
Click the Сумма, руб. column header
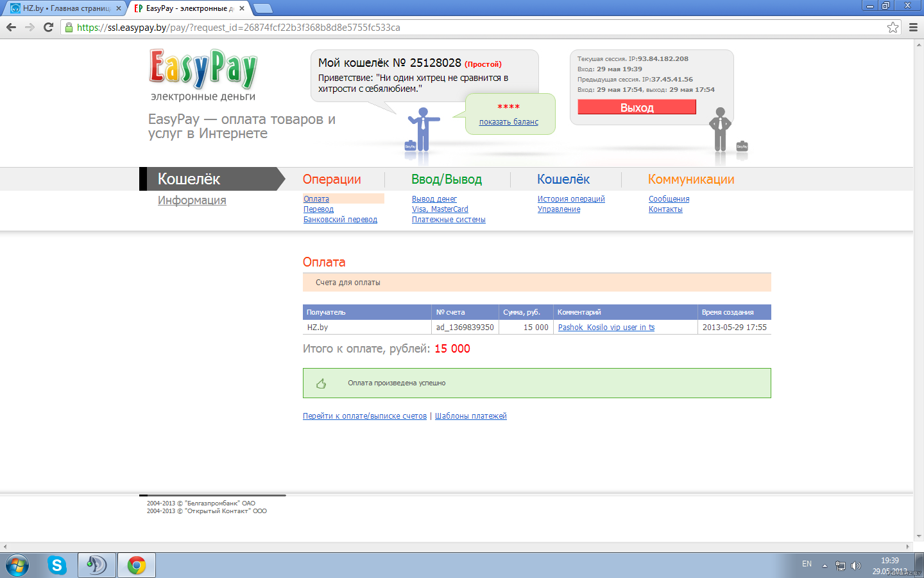(526, 312)
